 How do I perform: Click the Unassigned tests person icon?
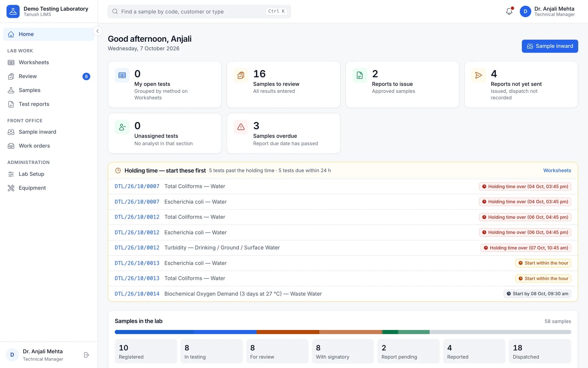[122, 127]
